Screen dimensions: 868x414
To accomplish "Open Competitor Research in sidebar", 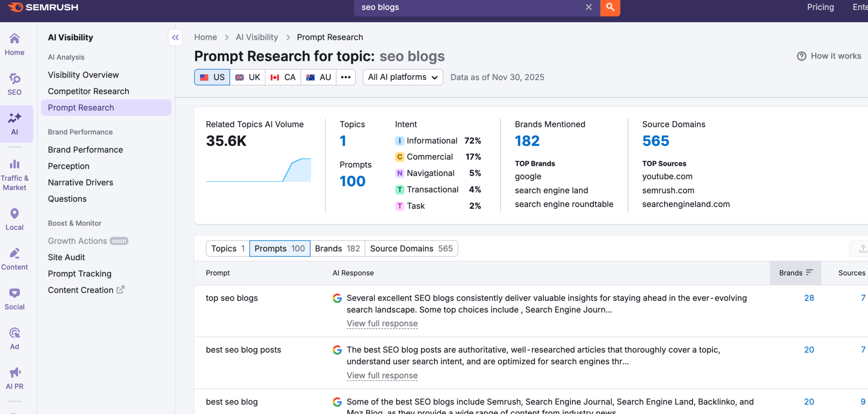I will click(89, 91).
